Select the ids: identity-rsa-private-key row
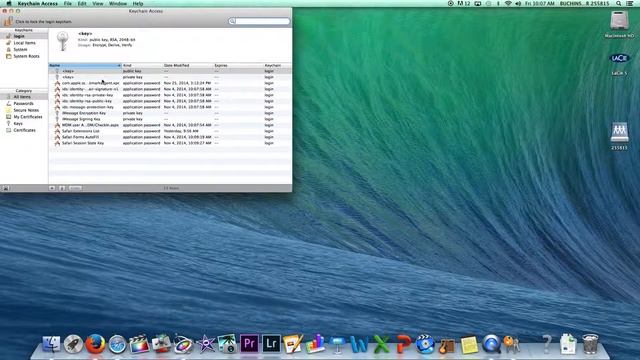640x360 pixels. (170, 95)
